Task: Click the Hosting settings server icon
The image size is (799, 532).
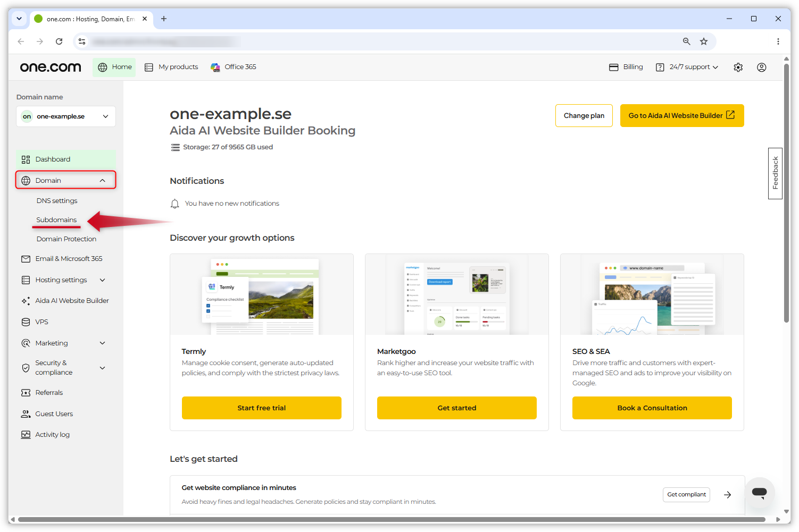Action: click(26, 280)
